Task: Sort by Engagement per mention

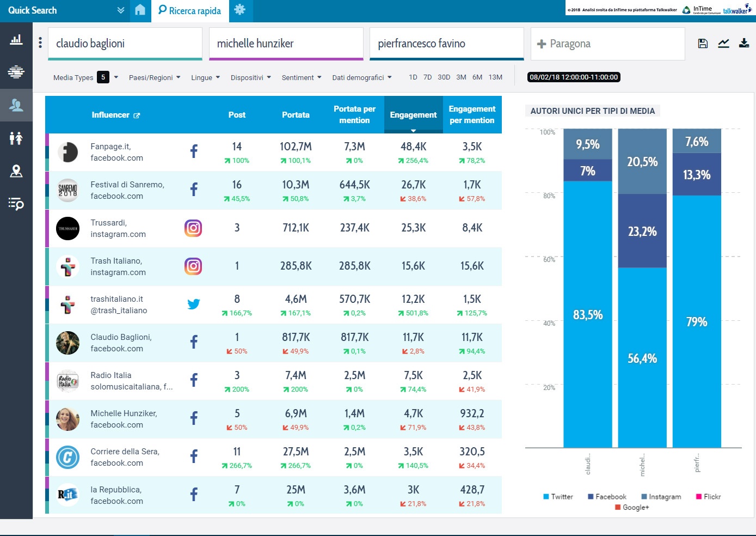Action: click(x=472, y=115)
